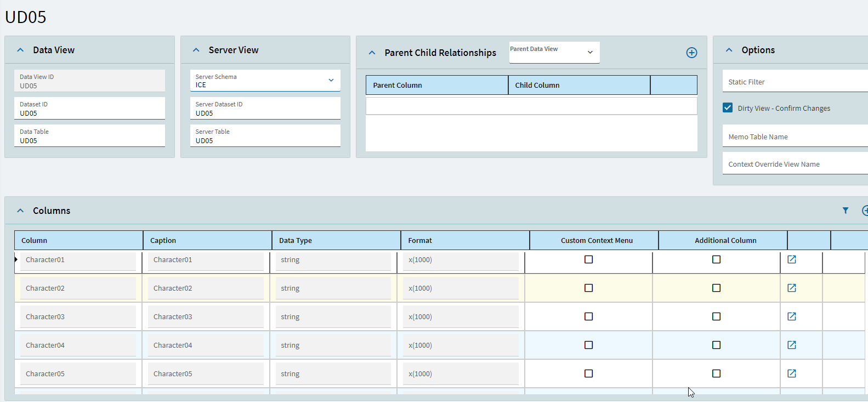
Task: Uncheck Dirty View - Confirm Changes checkbox
Action: click(x=728, y=108)
